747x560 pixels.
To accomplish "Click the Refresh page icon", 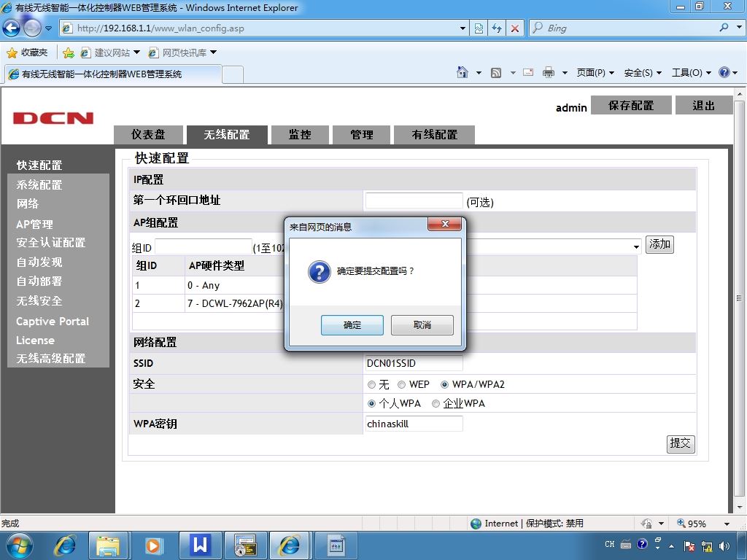I will click(x=497, y=28).
